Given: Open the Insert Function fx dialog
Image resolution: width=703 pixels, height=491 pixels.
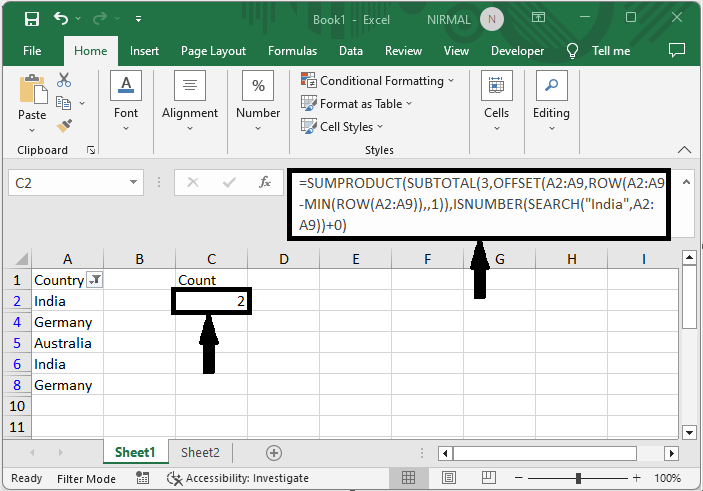Looking at the screenshot, I should pyautogui.click(x=265, y=182).
